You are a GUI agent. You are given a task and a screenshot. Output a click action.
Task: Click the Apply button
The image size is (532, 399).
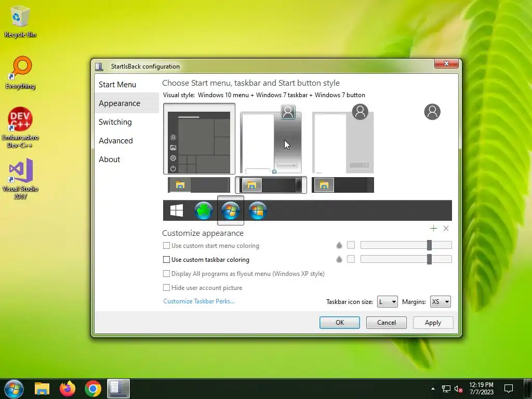(433, 323)
